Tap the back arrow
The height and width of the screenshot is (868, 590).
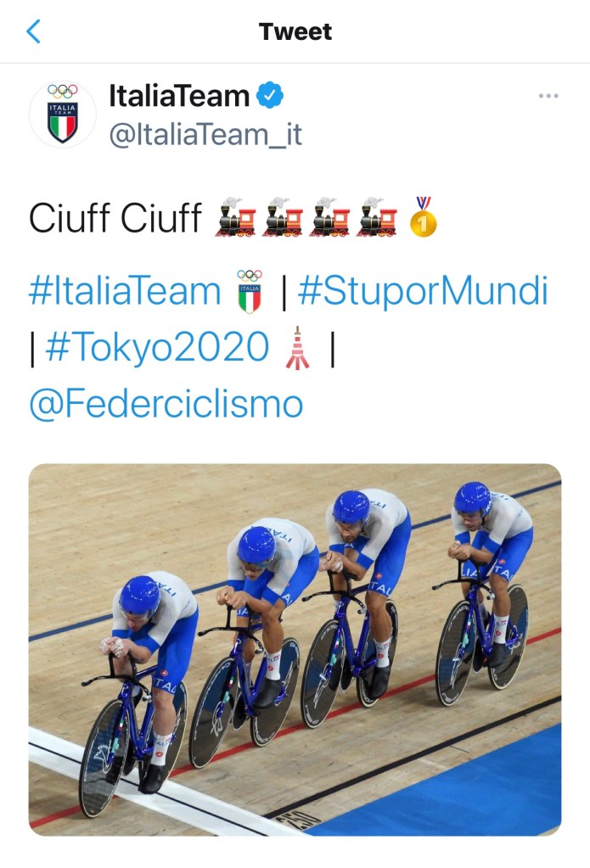tap(34, 32)
